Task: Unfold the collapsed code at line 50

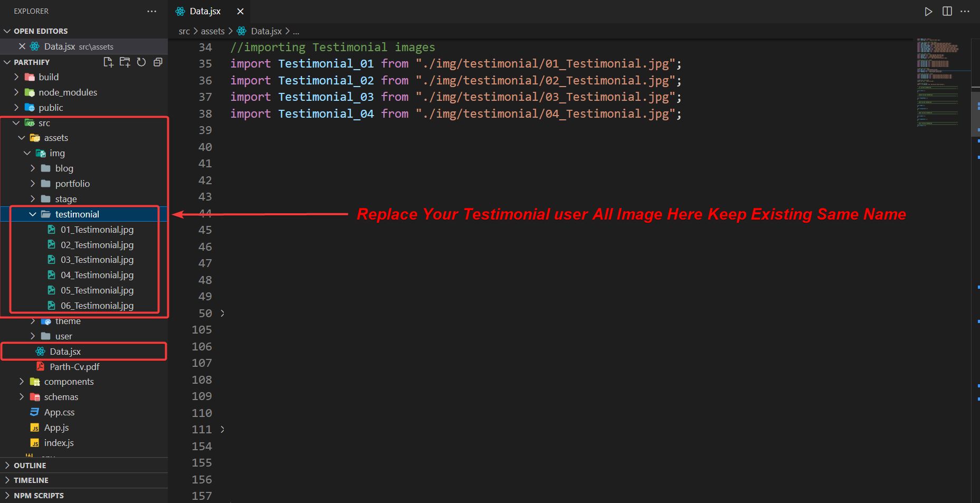Action: click(223, 314)
